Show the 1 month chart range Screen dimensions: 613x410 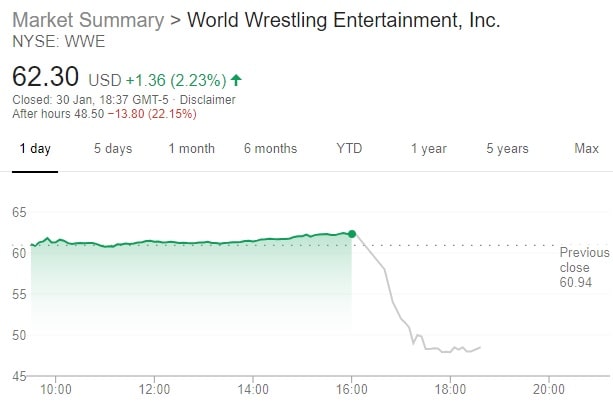tap(191, 149)
